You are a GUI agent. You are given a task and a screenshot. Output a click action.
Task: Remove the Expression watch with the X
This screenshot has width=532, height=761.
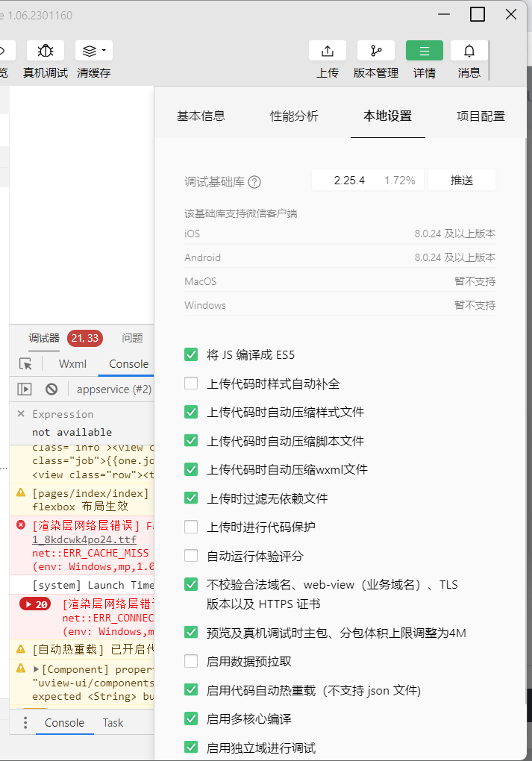(x=21, y=414)
